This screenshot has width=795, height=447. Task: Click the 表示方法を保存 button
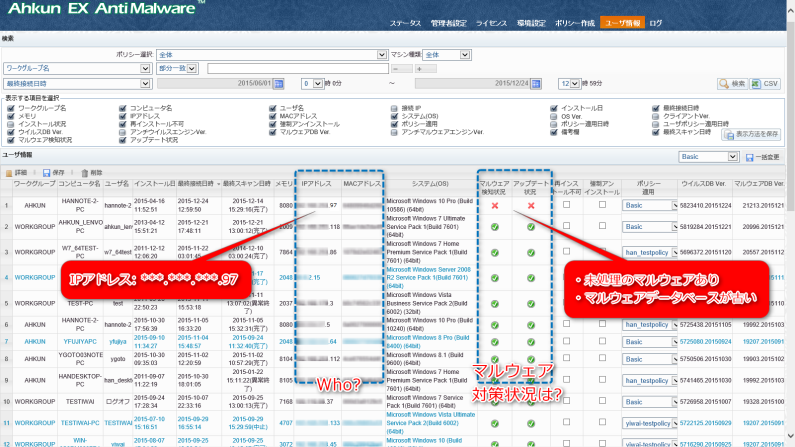[x=752, y=134]
